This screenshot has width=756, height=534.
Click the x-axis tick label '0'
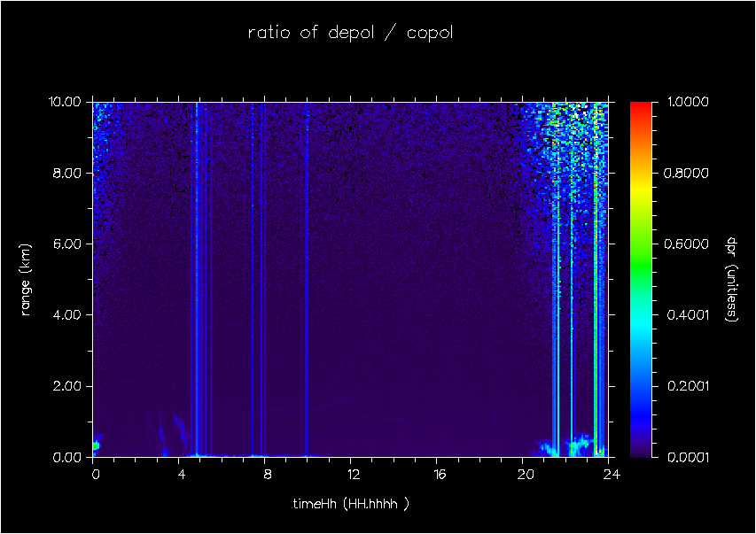click(96, 475)
